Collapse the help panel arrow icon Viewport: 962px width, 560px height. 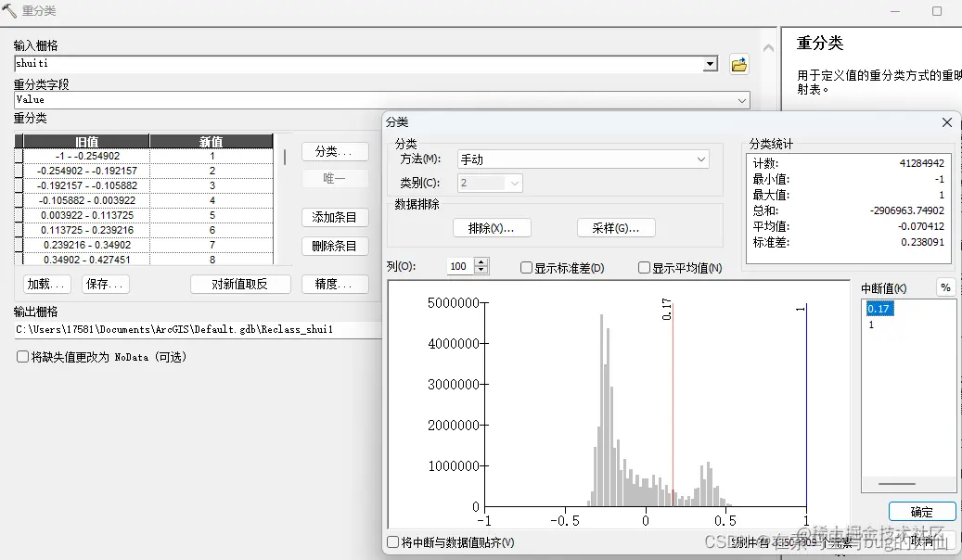point(768,48)
